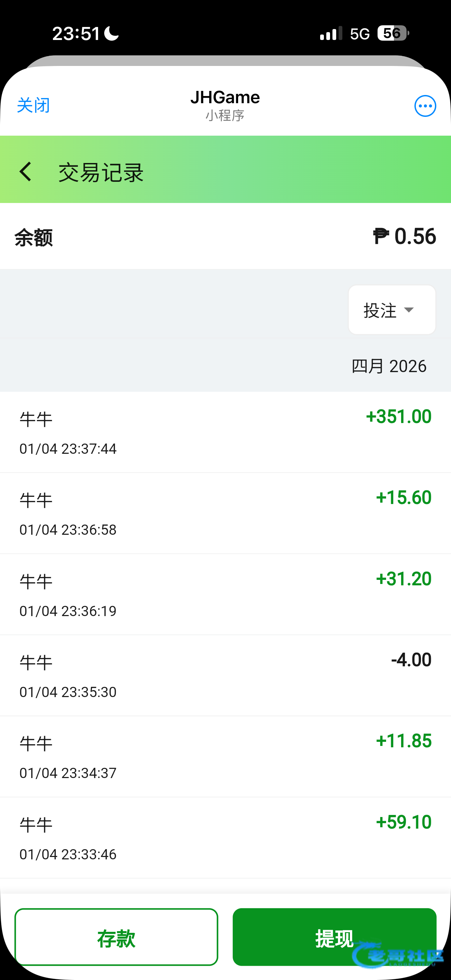Screen dimensions: 451x980
Task: Tap the cellular signal bars icon
Action: click(x=331, y=33)
